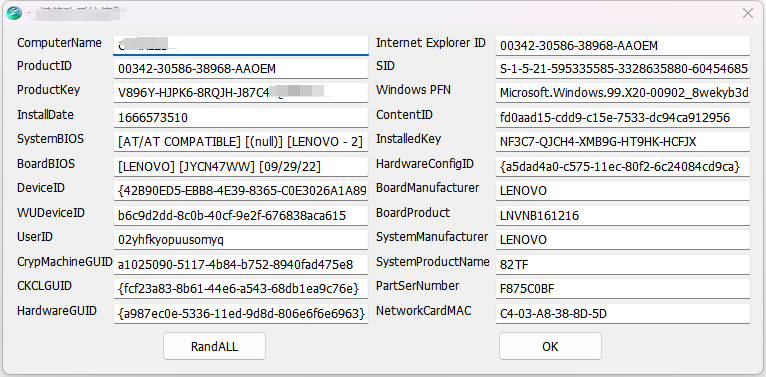This screenshot has height=377, width=766.
Task: Click the ContentID label
Action: pyautogui.click(x=404, y=115)
